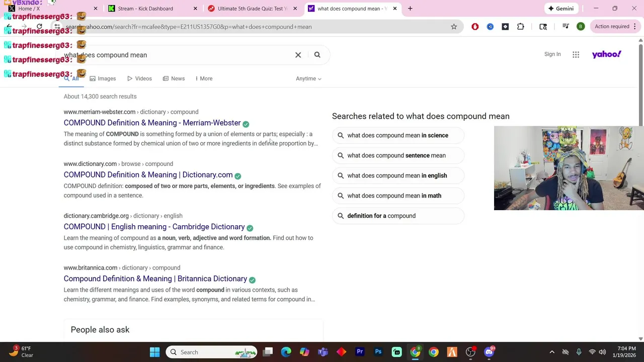Open the volume icon in system tray
Image resolution: width=644 pixels, height=362 pixels.
point(602,352)
